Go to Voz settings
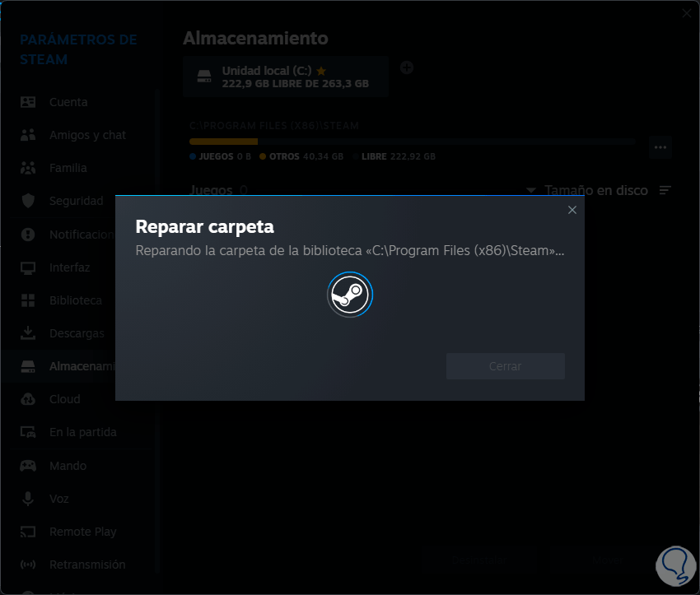The height and width of the screenshot is (595, 700). 59,499
